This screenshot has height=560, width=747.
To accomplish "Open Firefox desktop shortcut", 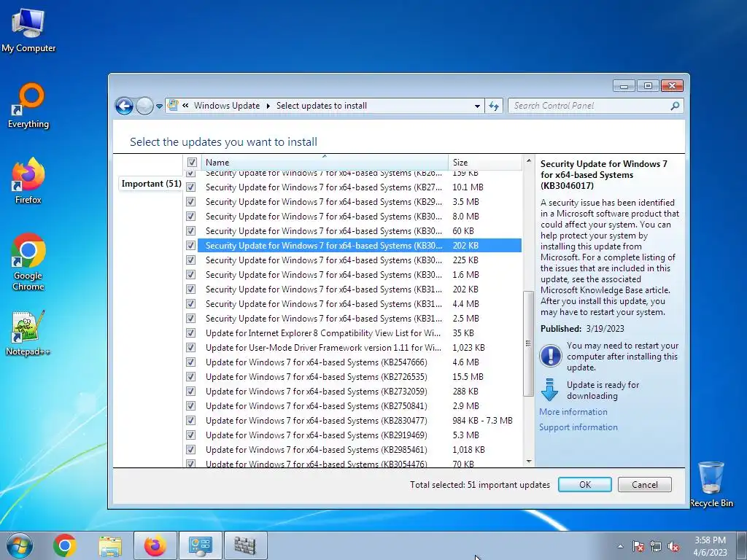I will [28, 181].
